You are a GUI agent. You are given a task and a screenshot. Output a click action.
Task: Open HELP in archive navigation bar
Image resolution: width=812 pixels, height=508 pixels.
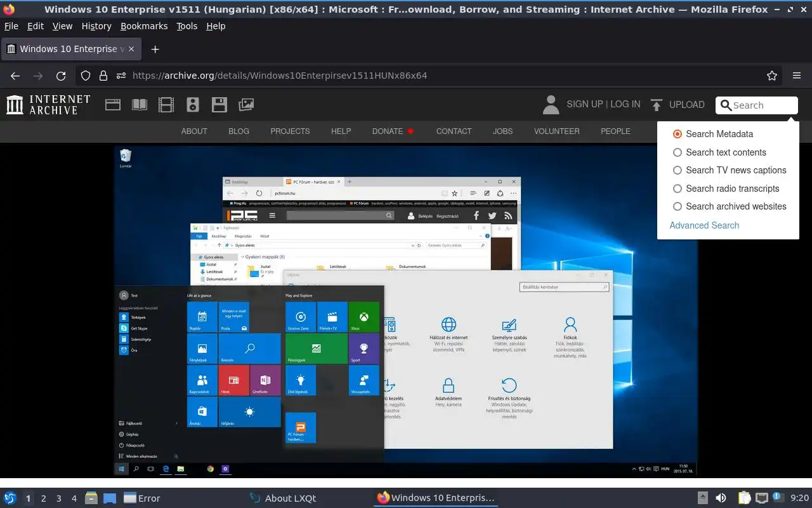(341, 131)
